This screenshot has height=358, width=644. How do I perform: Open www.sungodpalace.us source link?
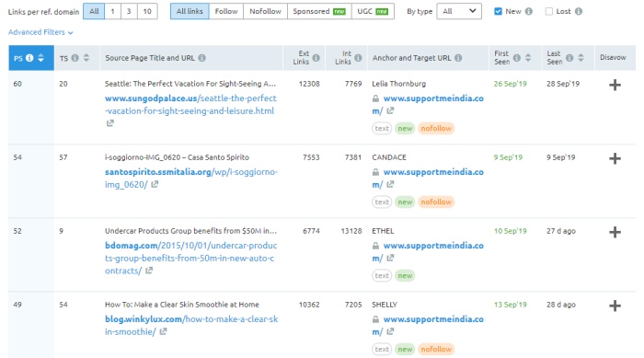click(x=190, y=105)
